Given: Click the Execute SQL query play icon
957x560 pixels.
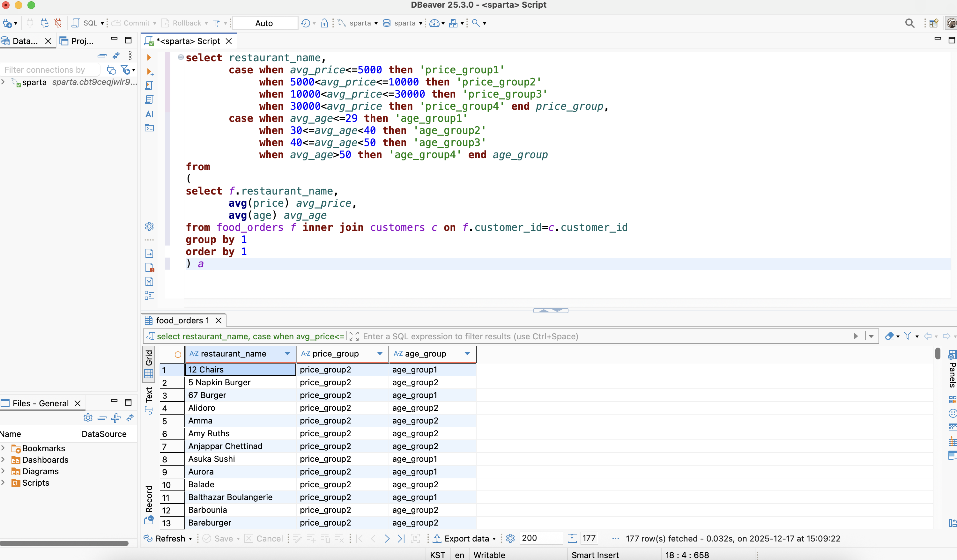Looking at the screenshot, I should coord(149,57).
